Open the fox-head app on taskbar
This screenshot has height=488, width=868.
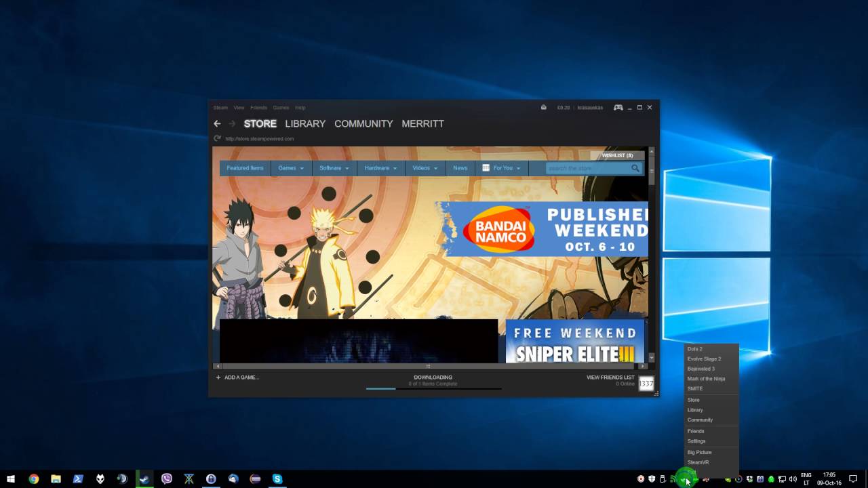(100, 479)
